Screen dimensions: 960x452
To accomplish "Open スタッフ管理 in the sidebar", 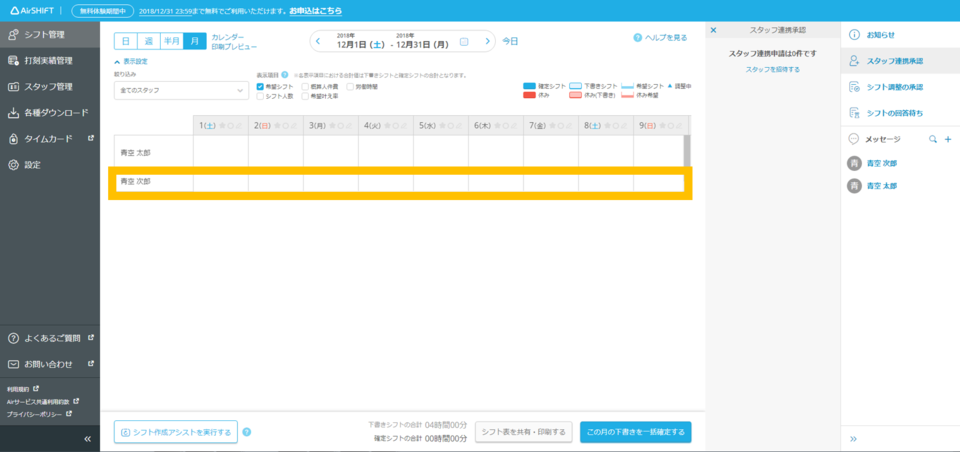I will coord(48,87).
